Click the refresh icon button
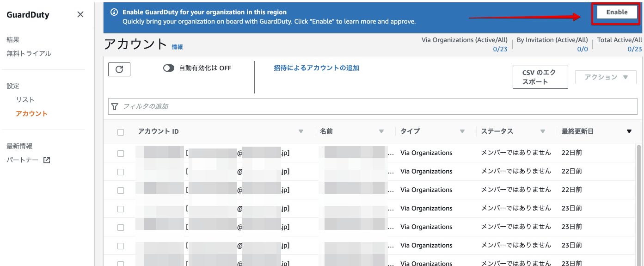Screen dimensions: 644x266 (119, 69)
